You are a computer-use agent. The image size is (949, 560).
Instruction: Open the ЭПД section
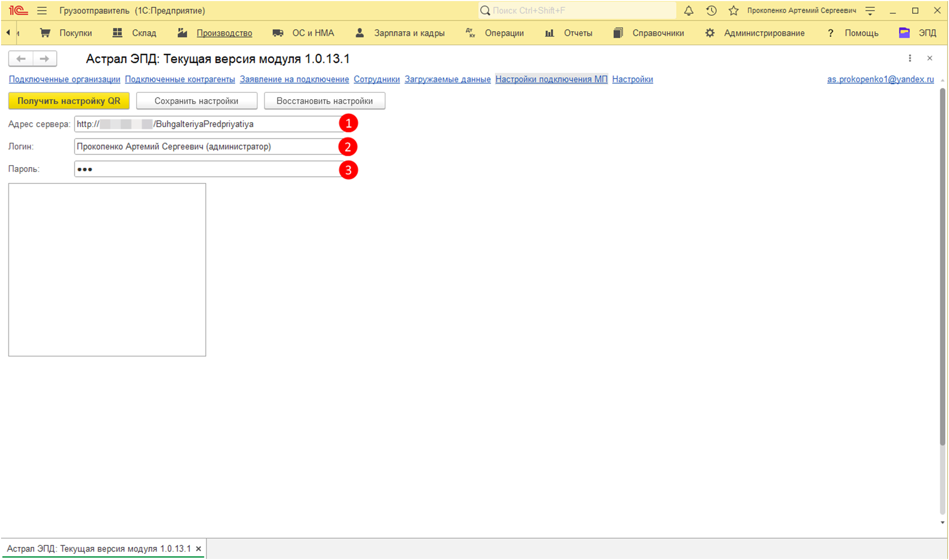(927, 33)
